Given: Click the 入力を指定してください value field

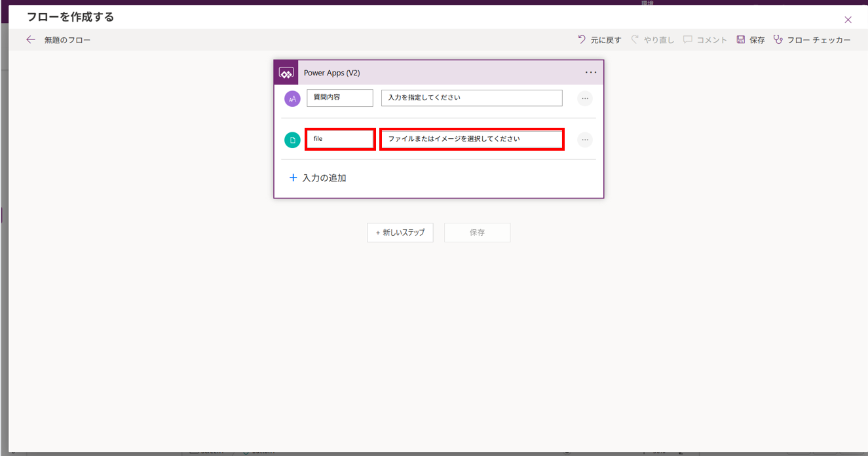Looking at the screenshot, I should point(472,98).
